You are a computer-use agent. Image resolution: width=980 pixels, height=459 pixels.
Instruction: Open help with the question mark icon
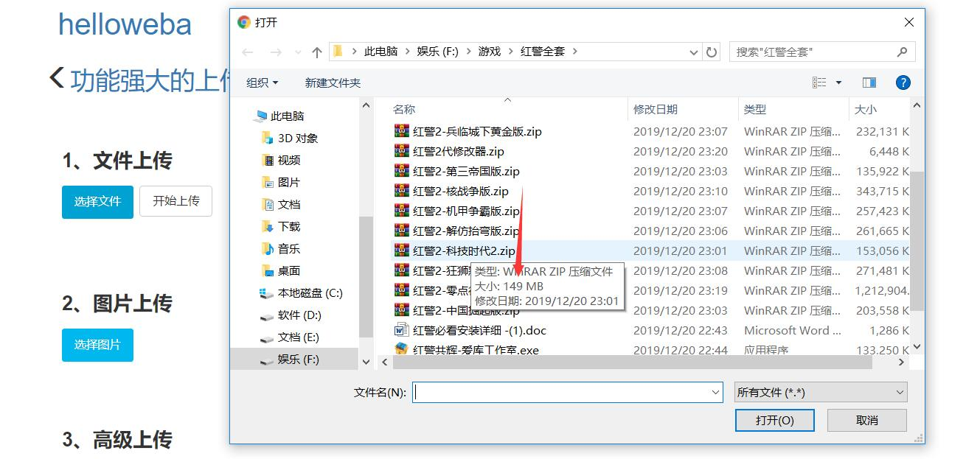[x=903, y=83]
